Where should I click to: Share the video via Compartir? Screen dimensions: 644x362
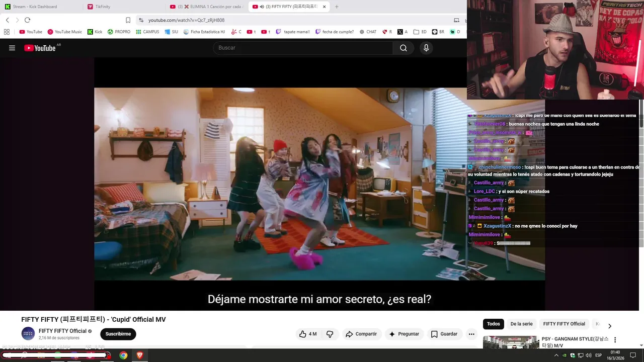361,334
